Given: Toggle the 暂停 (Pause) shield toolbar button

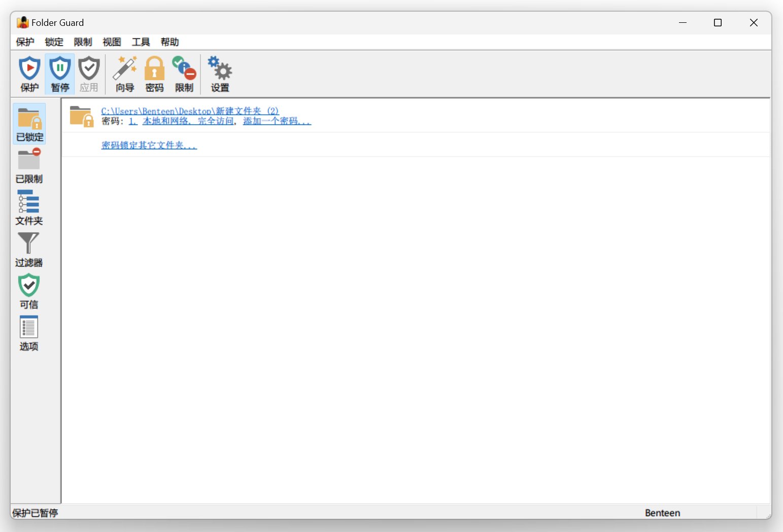Looking at the screenshot, I should point(60,74).
